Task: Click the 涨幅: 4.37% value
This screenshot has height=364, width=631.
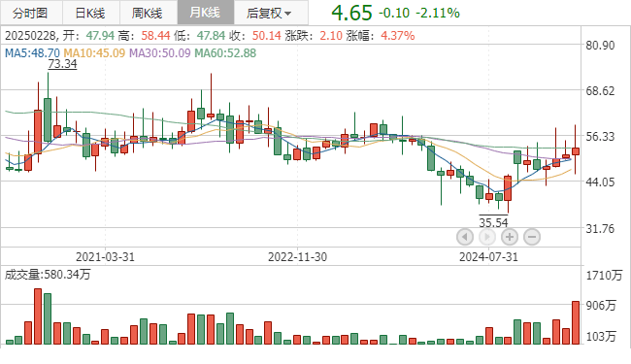Action: tap(380, 36)
